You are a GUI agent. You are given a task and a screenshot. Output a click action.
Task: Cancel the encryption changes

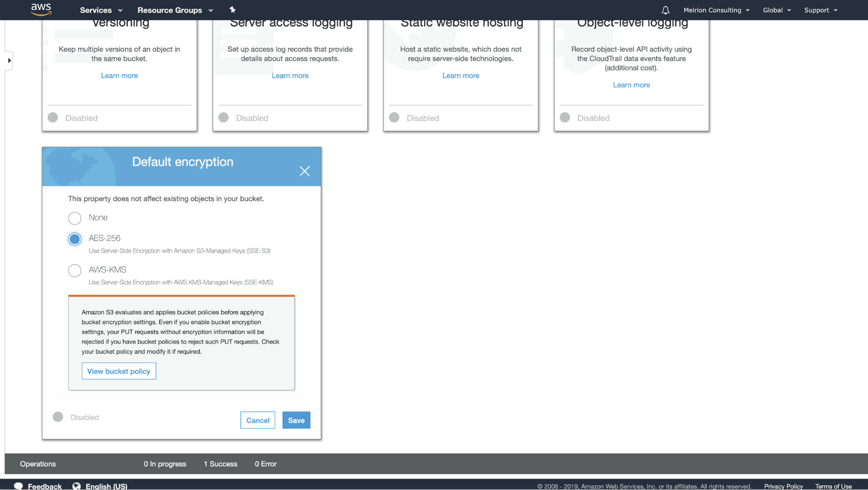pos(258,420)
